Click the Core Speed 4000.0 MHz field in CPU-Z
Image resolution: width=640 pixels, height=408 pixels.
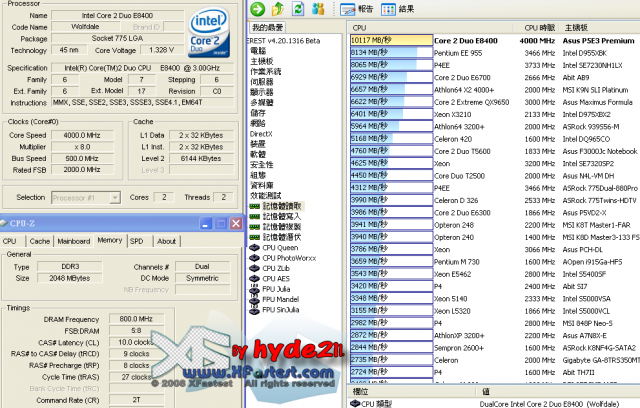click(x=82, y=135)
